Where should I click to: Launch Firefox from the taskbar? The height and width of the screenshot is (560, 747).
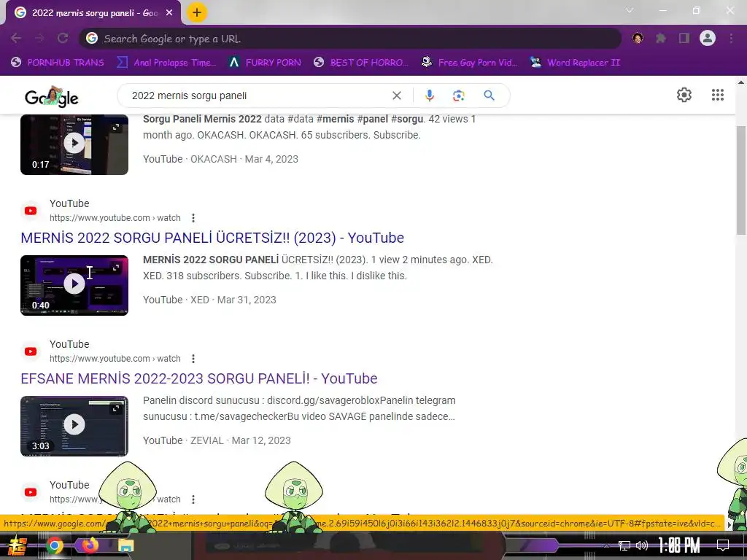point(90,545)
